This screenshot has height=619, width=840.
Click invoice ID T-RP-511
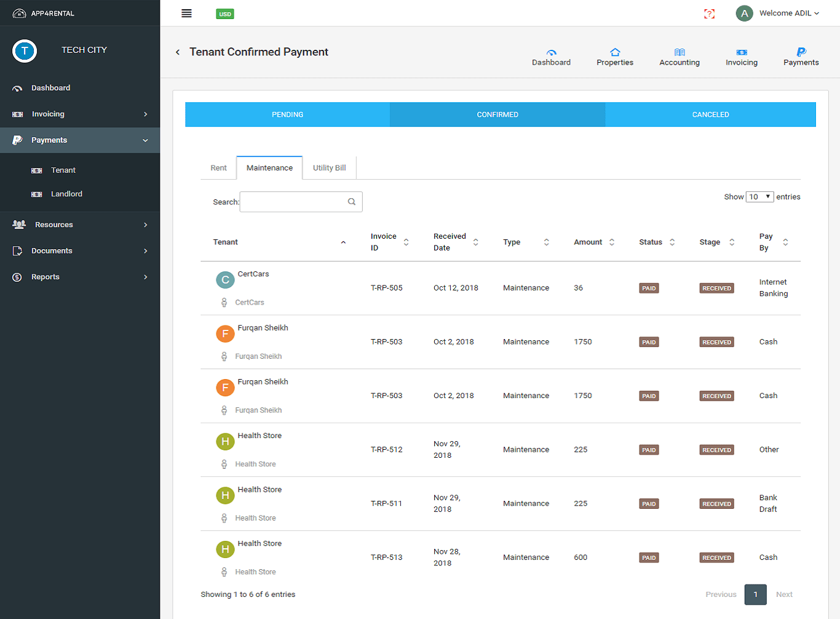pos(386,503)
